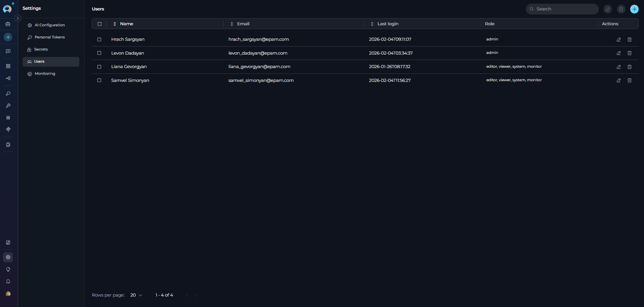Viewport: 644px width, 307px height.
Task: Click the wrench tools icon in sidebar
Action: [x=8, y=105]
